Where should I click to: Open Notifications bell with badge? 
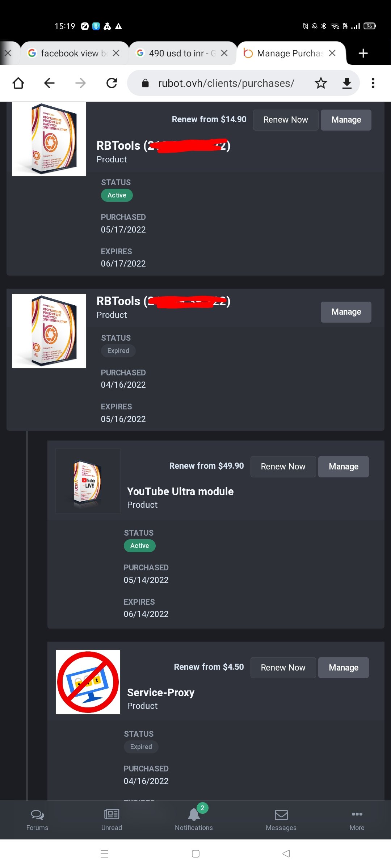(x=194, y=820)
